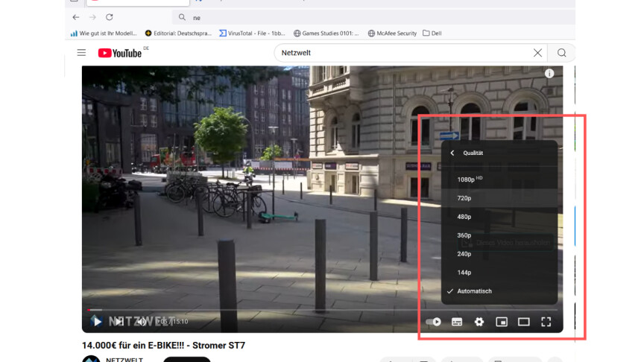This screenshot has width=644, height=362.
Task: Open the YouTube hamburger guide menu
Action: click(81, 53)
